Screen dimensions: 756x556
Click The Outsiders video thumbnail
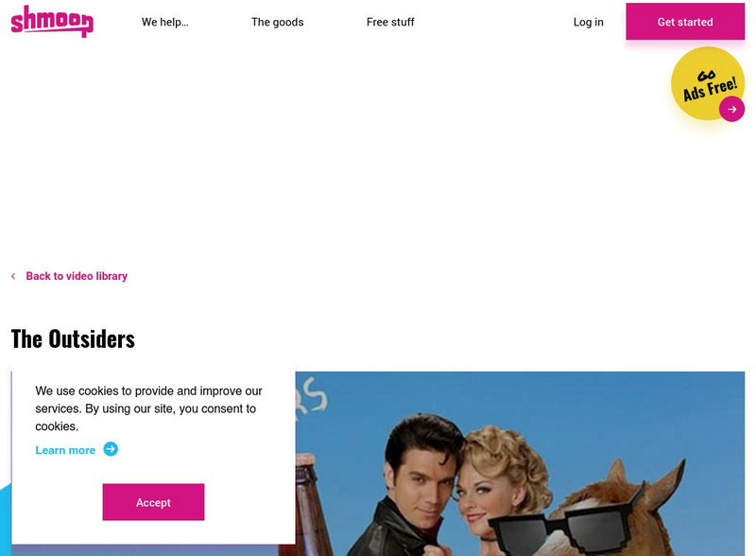[520, 463]
